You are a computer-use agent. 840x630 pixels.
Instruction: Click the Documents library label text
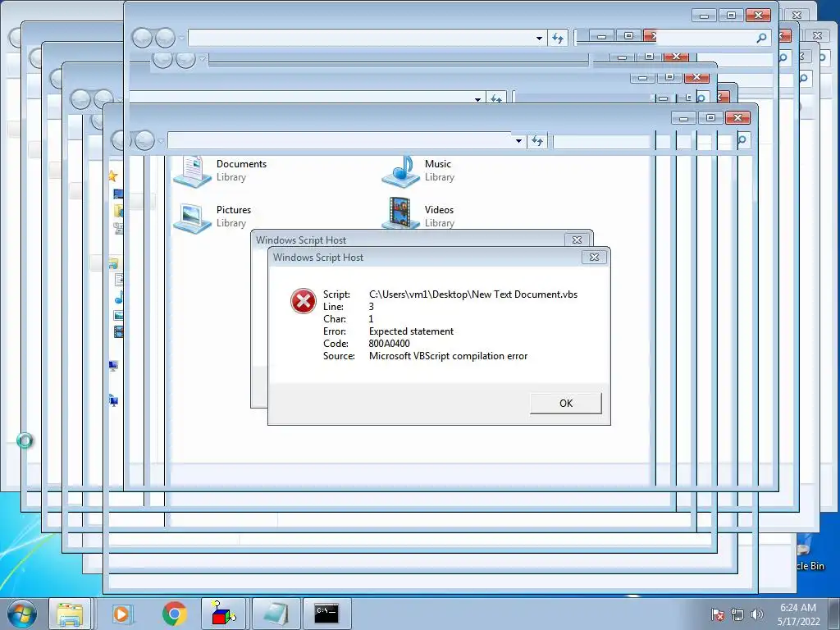[x=241, y=164]
